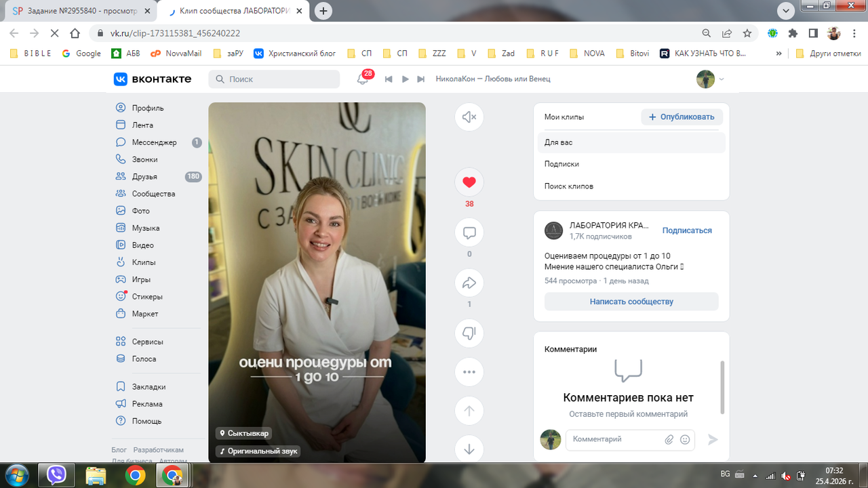Click the Стикеры sidebar icon
The height and width of the screenshot is (488, 868).
(121, 296)
